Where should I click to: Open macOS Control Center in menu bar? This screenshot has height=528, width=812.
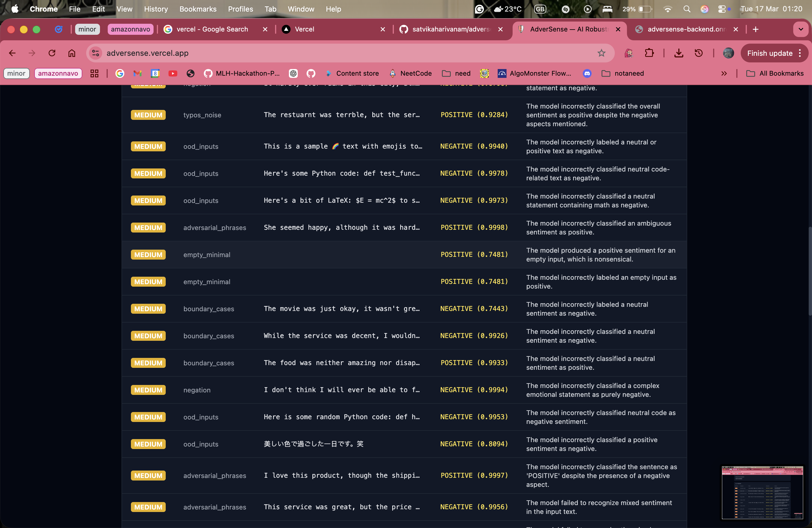point(722,9)
